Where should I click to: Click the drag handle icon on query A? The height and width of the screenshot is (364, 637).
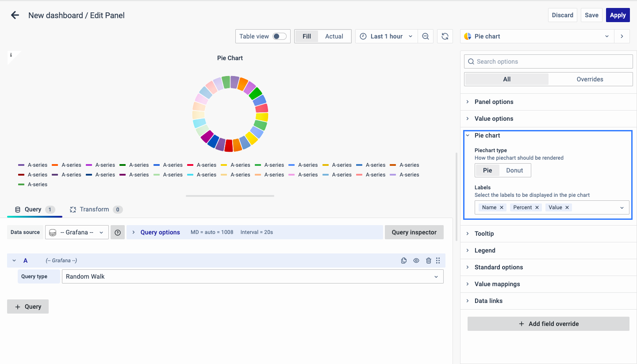point(438,261)
